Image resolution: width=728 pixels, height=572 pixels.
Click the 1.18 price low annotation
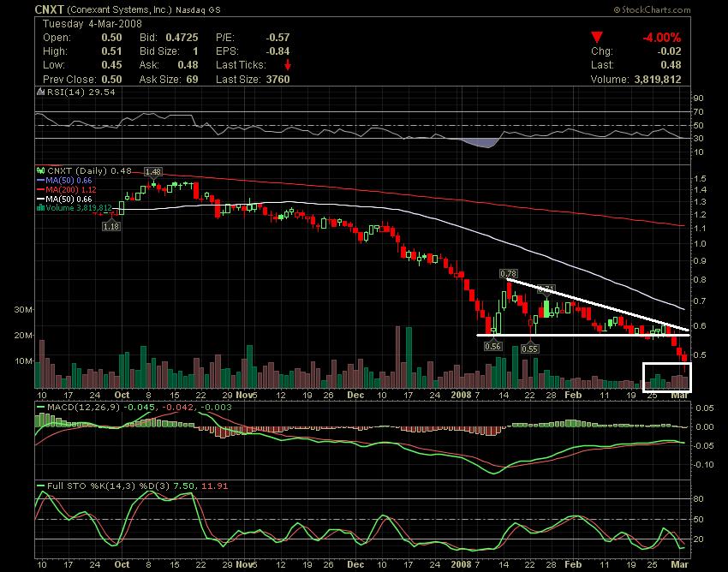[111, 227]
